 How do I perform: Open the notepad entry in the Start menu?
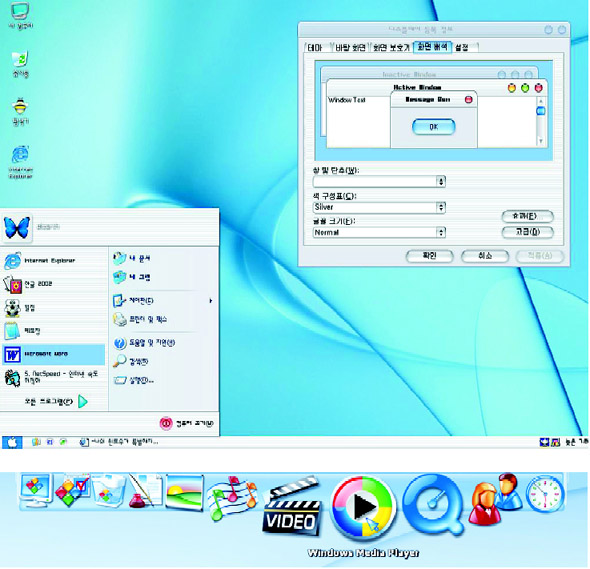click(53, 331)
